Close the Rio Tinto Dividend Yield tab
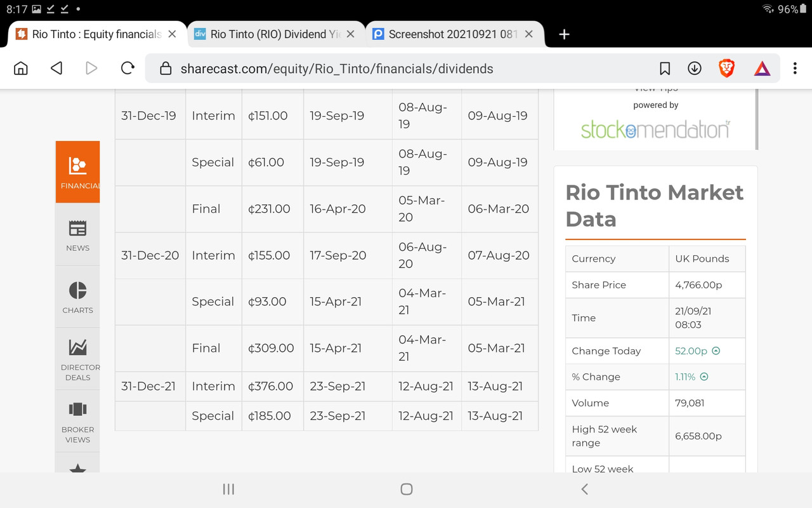 coord(350,34)
